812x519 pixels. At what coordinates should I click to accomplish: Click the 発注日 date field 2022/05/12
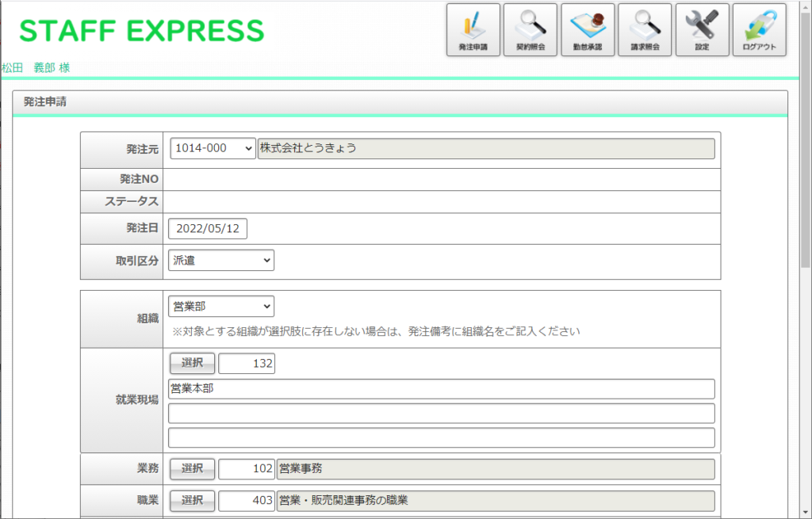coord(208,229)
